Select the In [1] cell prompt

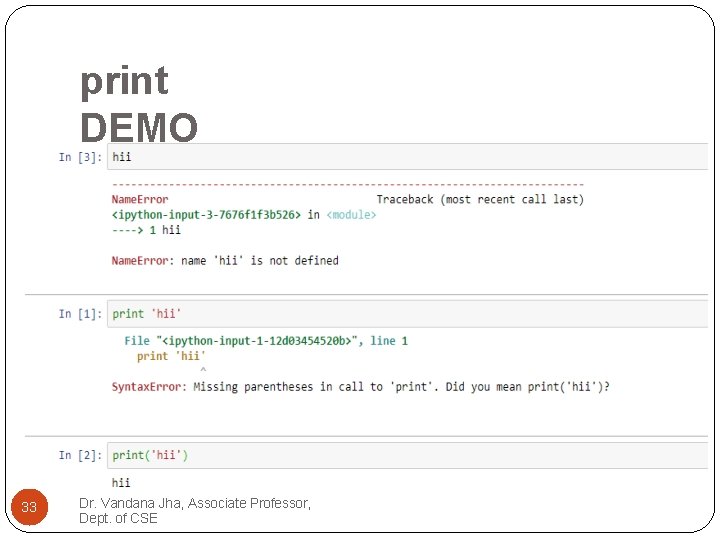(x=79, y=314)
